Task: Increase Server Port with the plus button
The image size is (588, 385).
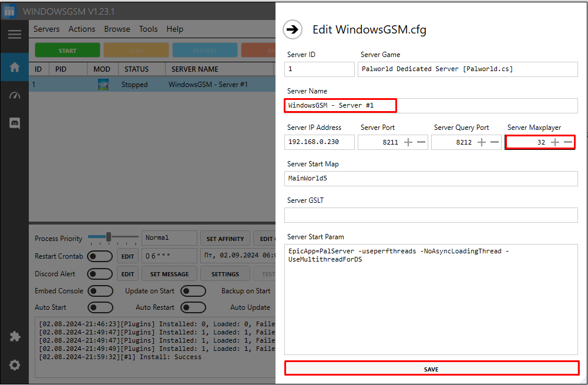Action: (x=408, y=142)
